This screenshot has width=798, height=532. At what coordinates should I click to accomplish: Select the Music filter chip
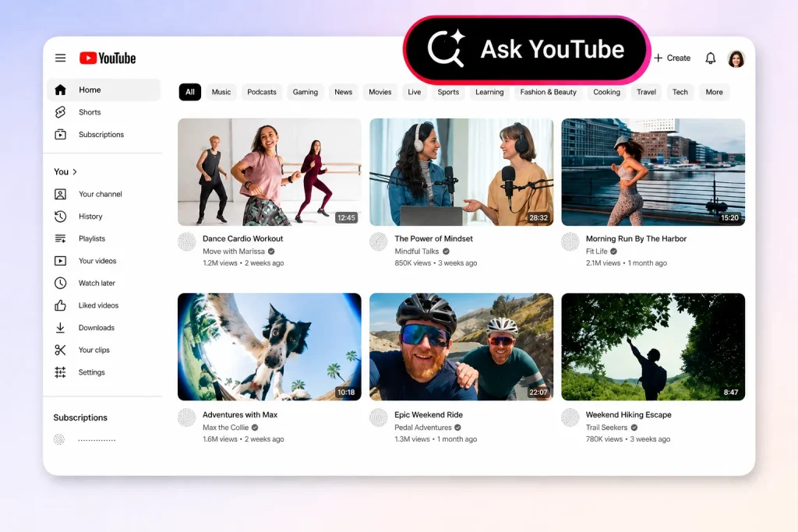click(221, 92)
